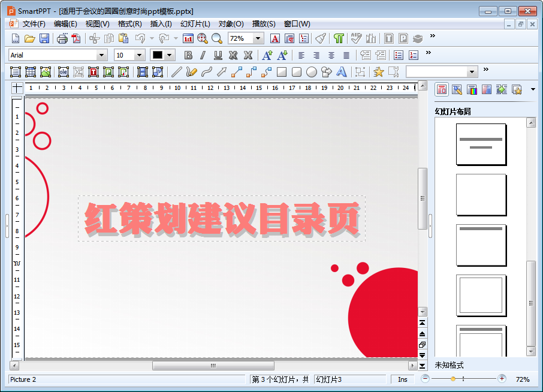Open the empty combo box on object toolbar
This screenshot has height=392, width=543.
472,72
